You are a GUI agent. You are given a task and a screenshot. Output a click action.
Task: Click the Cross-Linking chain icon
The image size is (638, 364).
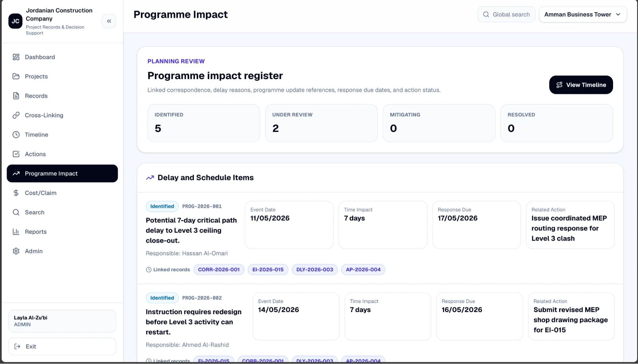16,115
